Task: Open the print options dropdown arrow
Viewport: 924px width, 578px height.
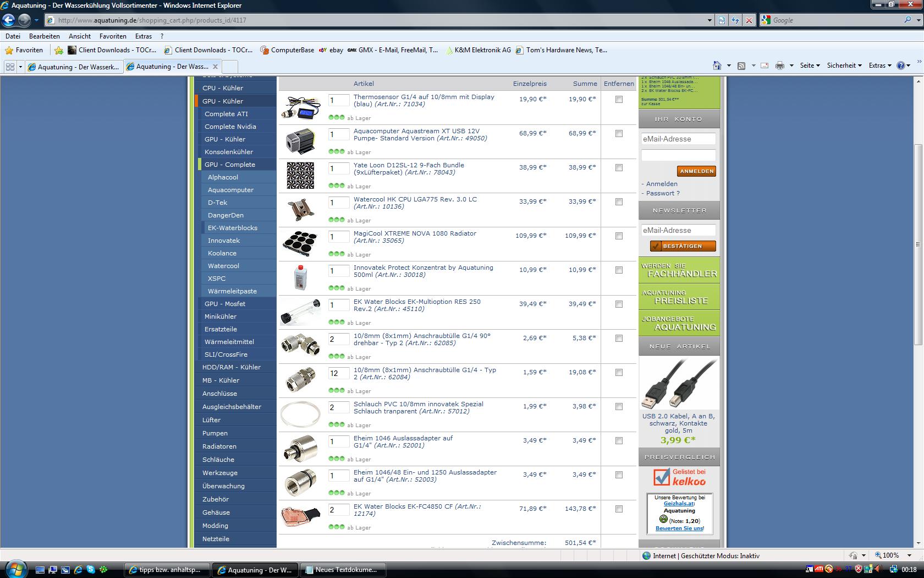Action: [791, 66]
